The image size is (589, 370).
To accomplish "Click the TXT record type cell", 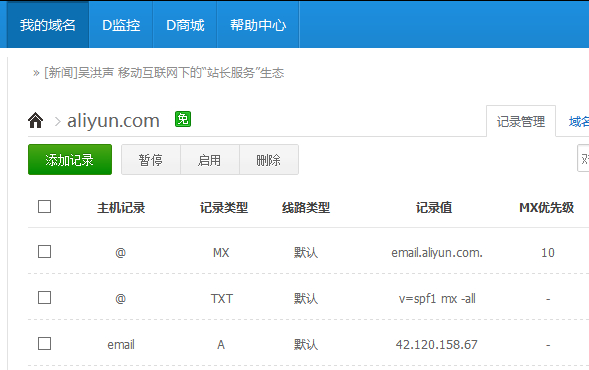I will pos(222,299).
